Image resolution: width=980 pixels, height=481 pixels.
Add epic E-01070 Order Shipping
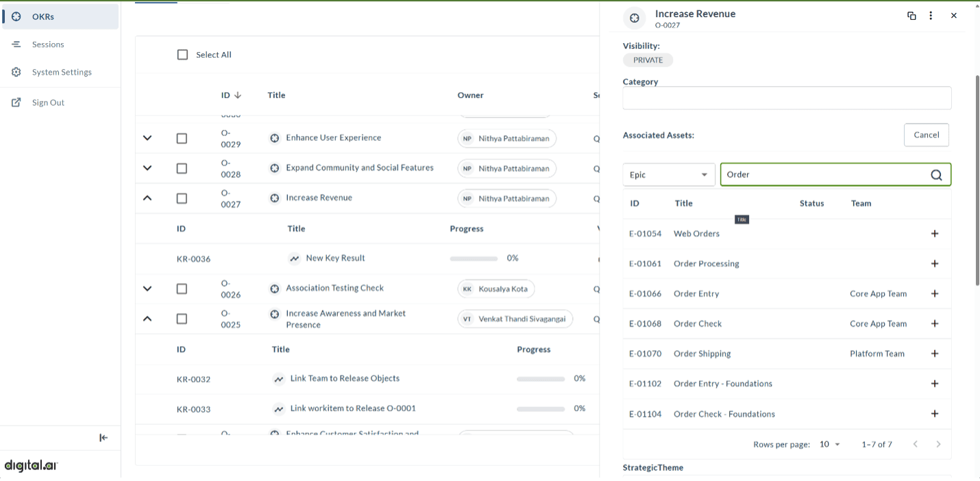click(935, 354)
